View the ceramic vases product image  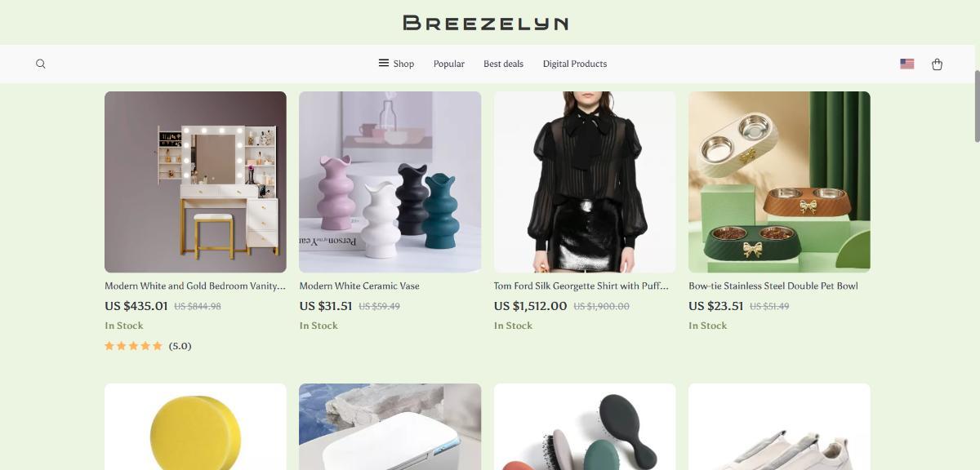coord(390,182)
